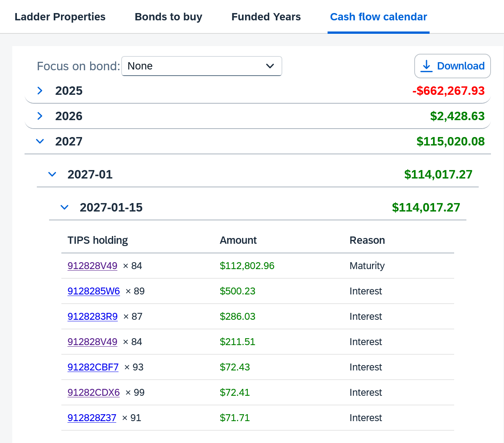Switch to Ladder Properties tab

(x=60, y=17)
